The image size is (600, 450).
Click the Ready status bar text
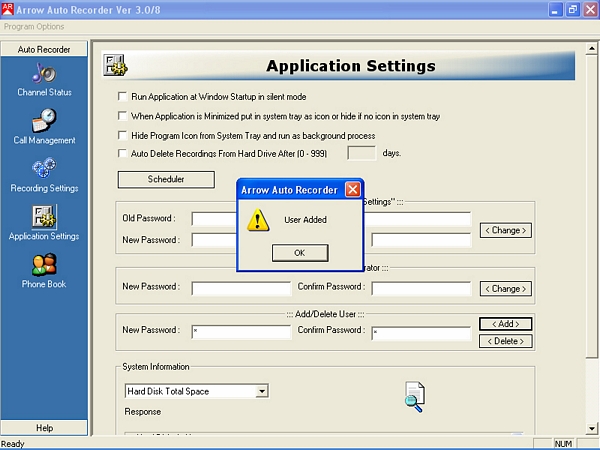click(13, 444)
